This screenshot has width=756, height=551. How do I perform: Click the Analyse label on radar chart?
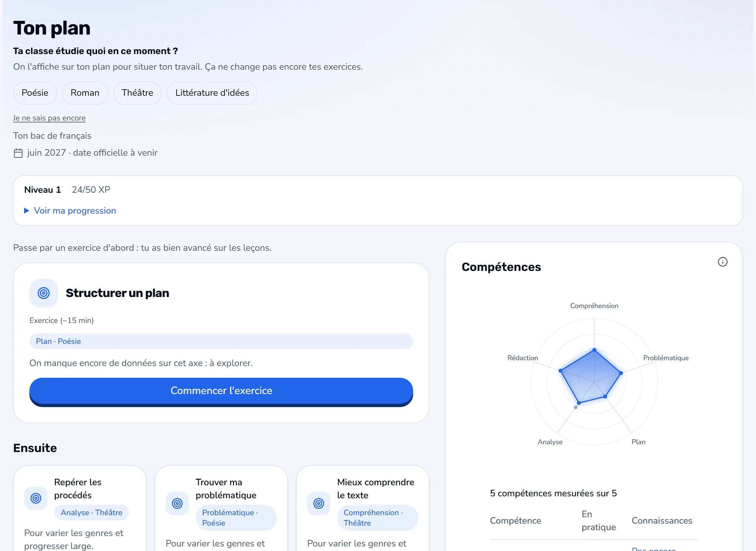pos(550,442)
